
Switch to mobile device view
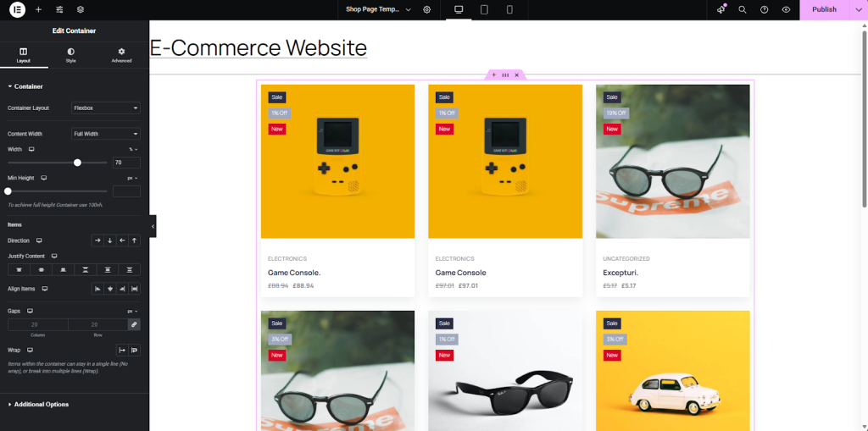tap(509, 9)
